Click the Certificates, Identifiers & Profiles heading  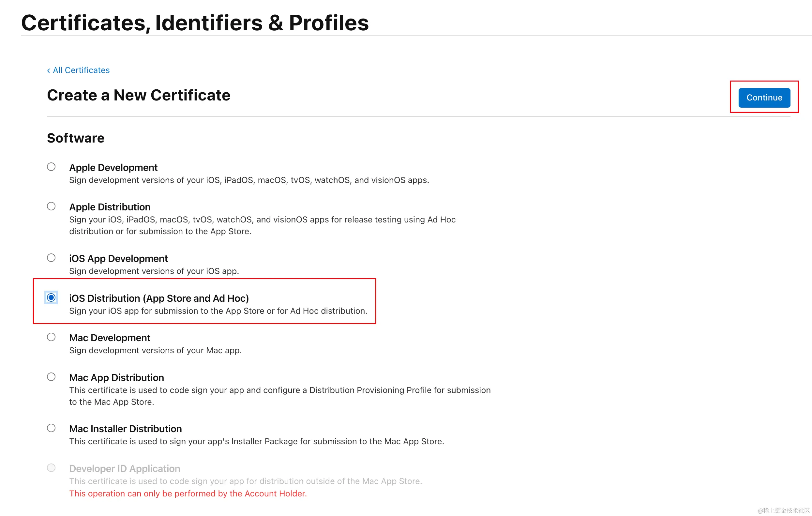[x=195, y=23]
